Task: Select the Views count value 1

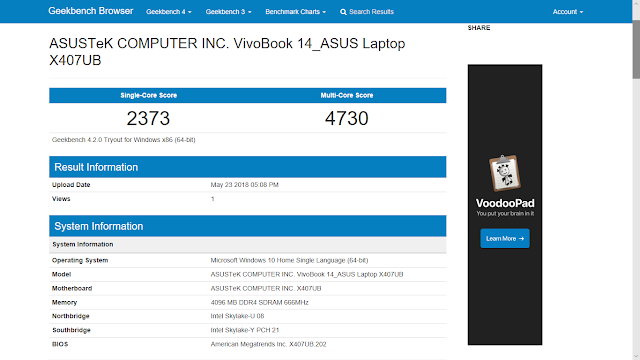Action: point(213,199)
